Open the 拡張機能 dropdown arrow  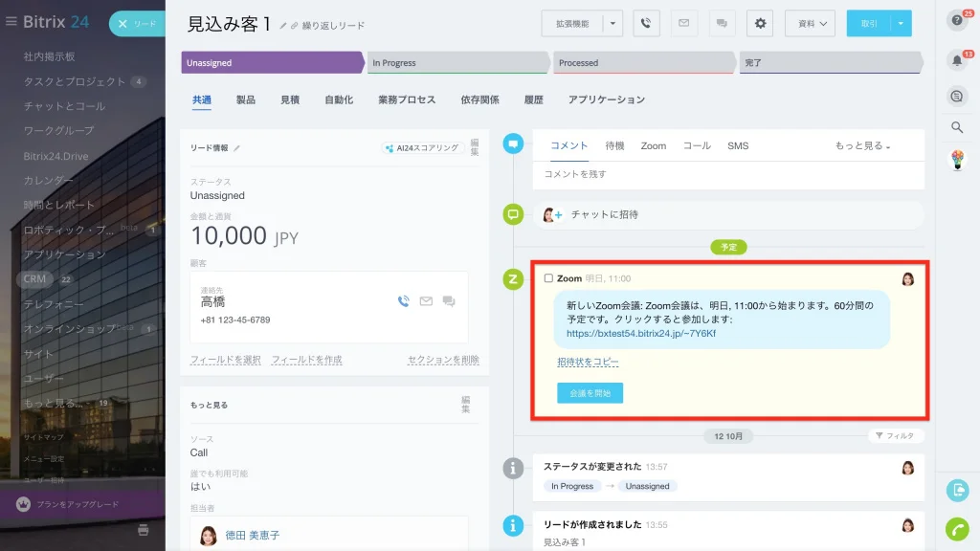click(x=612, y=24)
